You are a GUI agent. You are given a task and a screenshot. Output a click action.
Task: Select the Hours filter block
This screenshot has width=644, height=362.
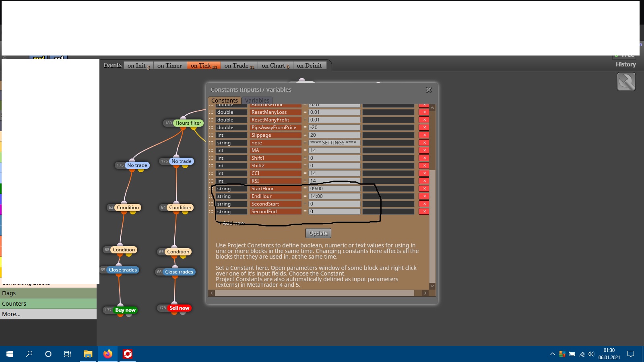tap(188, 123)
